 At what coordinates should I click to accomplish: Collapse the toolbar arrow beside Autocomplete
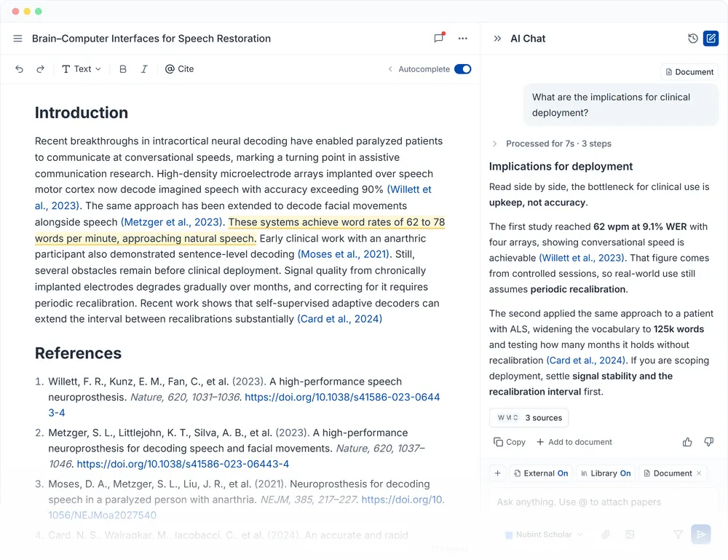(390, 69)
